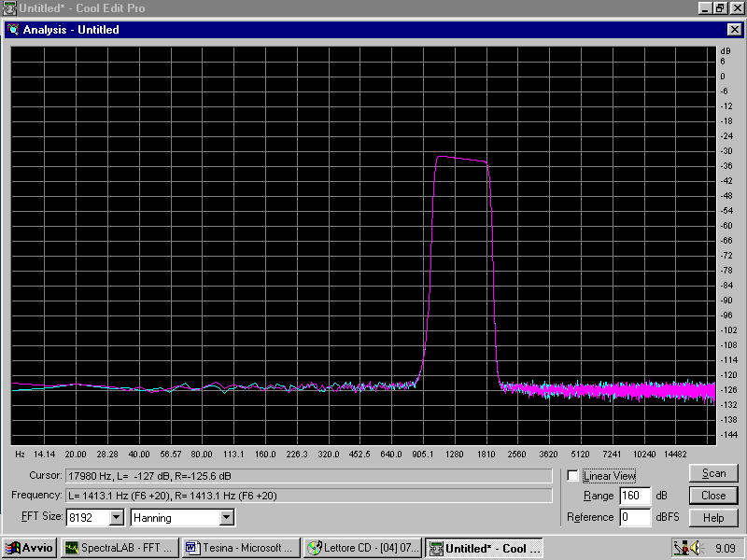
Task: Click the SpectraLAB icon in taskbar
Action: (x=72, y=548)
